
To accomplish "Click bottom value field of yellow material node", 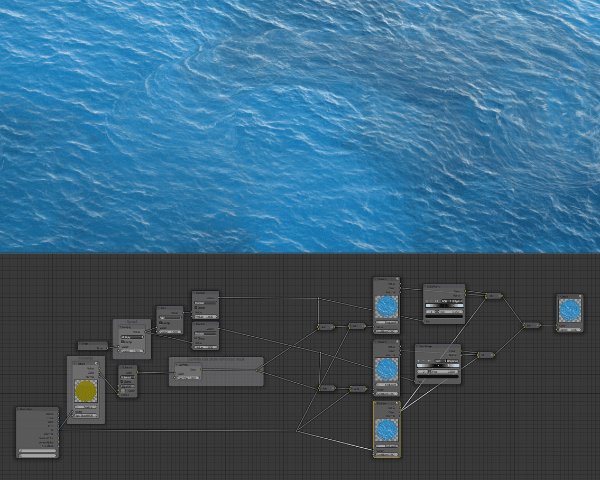I will click(86, 415).
